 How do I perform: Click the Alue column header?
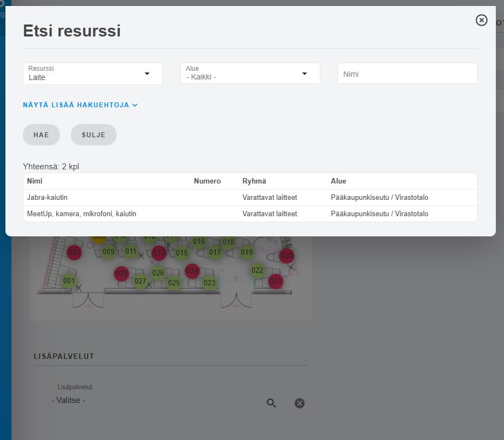point(338,181)
